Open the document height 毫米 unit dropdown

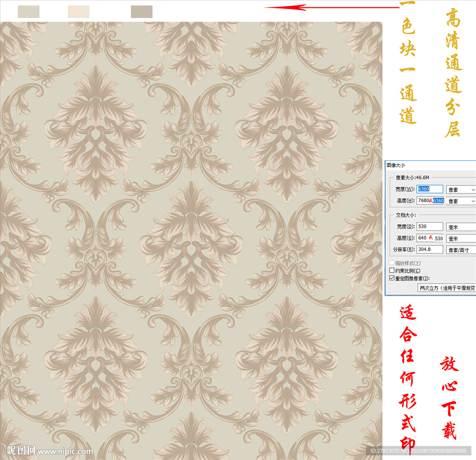(461, 239)
